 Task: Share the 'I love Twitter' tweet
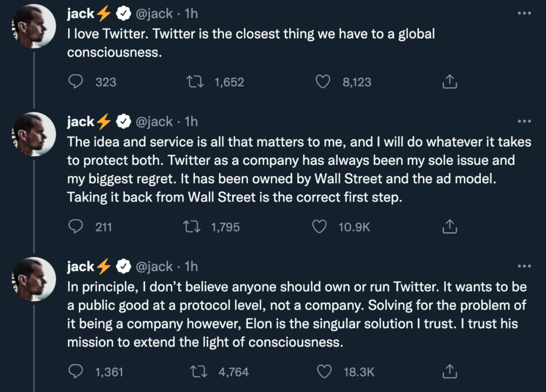[x=449, y=82]
